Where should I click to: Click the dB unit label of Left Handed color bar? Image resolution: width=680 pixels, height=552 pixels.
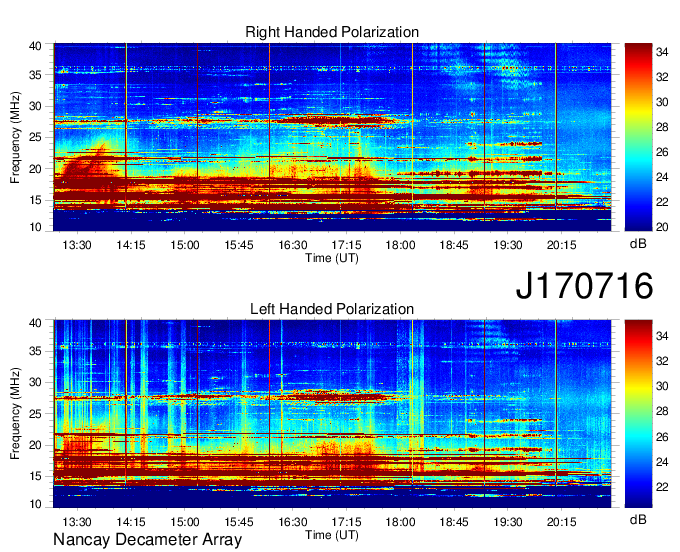click(638, 519)
